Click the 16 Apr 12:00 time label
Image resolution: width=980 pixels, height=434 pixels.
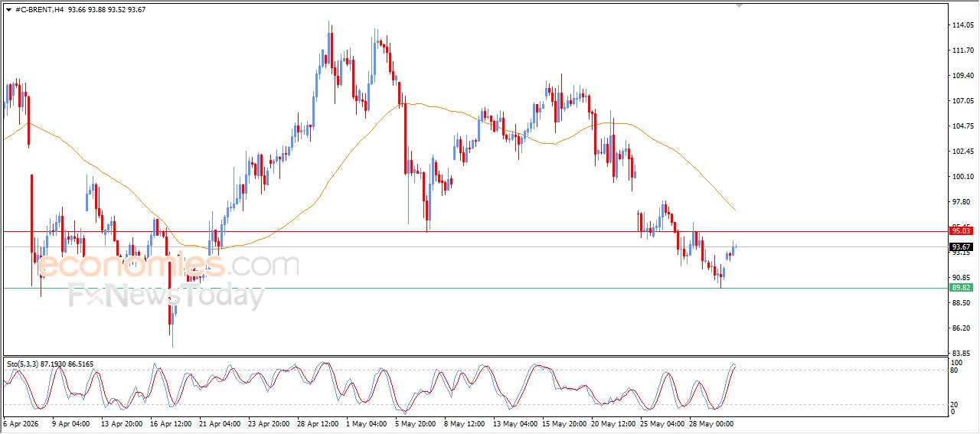170,423
